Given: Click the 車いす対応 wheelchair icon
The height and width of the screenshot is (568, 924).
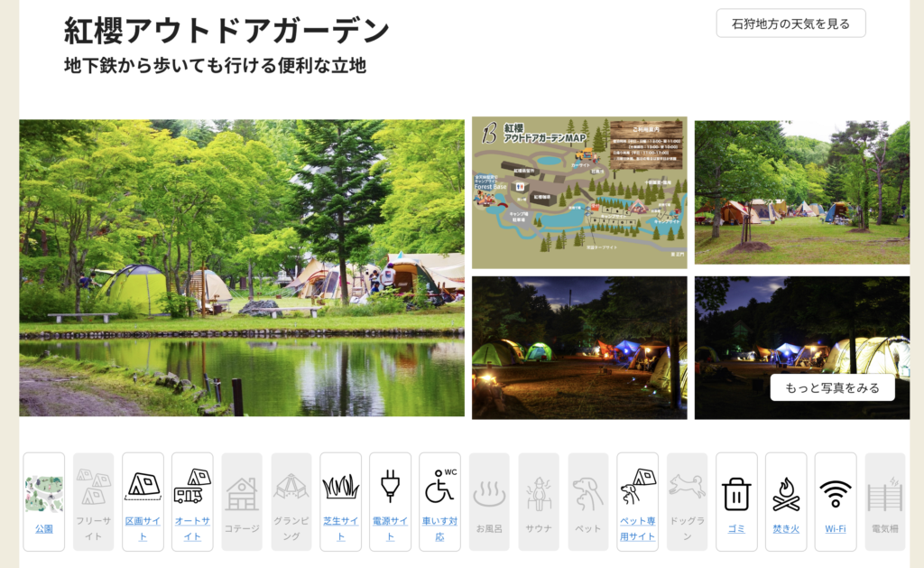Looking at the screenshot, I should tap(439, 485).
